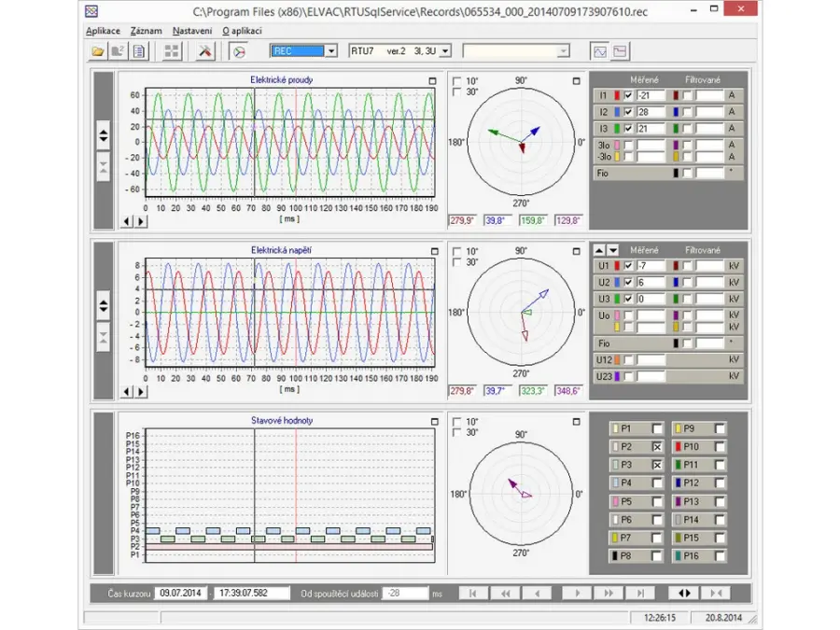Jump to first sample with skip-back button
Viewport: 840px width, 630px height.
(473, 593)
